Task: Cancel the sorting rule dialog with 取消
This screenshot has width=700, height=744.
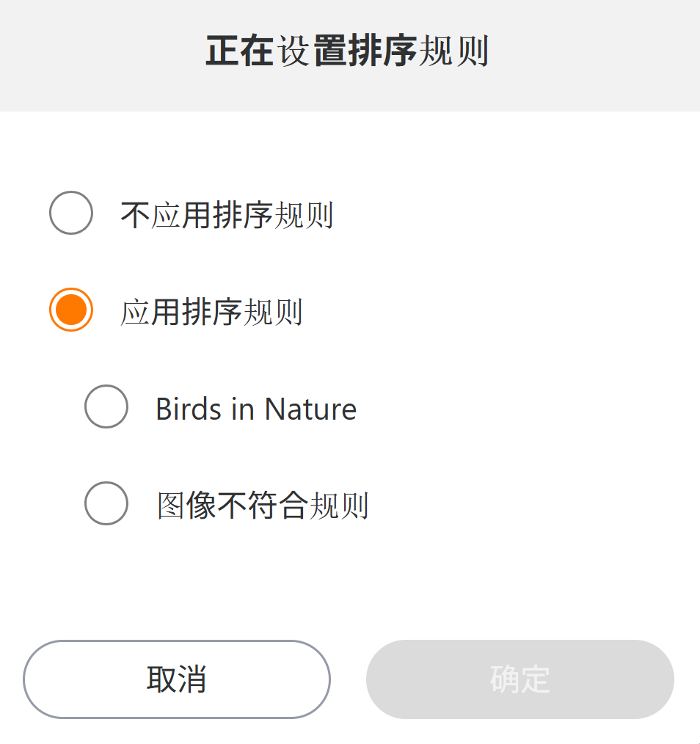Action: pos(177,679)
